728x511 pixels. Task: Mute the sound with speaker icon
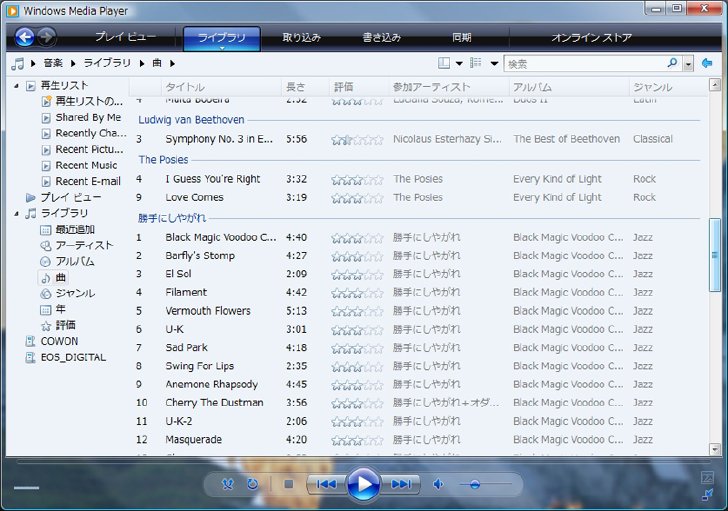(437, 485)
